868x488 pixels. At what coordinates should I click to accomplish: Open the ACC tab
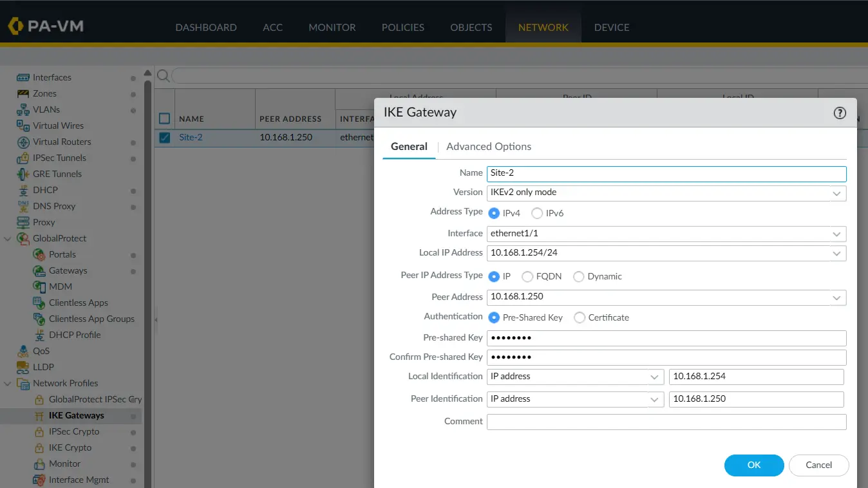point(272,28)
